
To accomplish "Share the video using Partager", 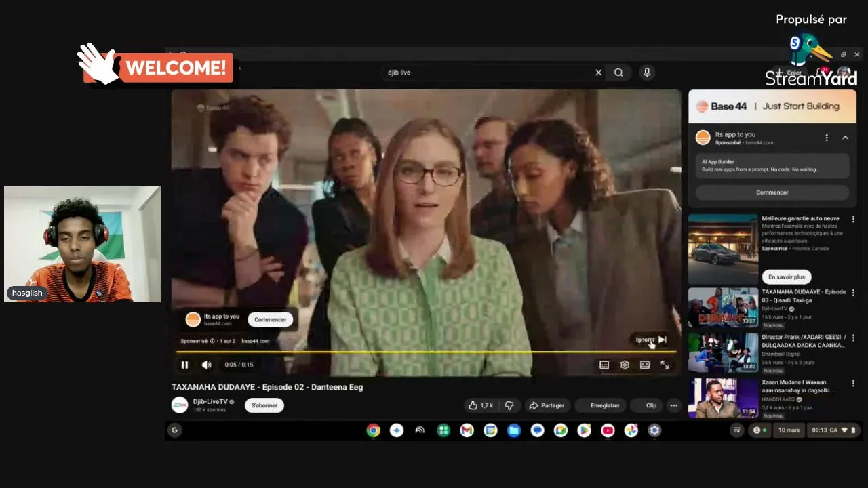I will tap(547, 405).
